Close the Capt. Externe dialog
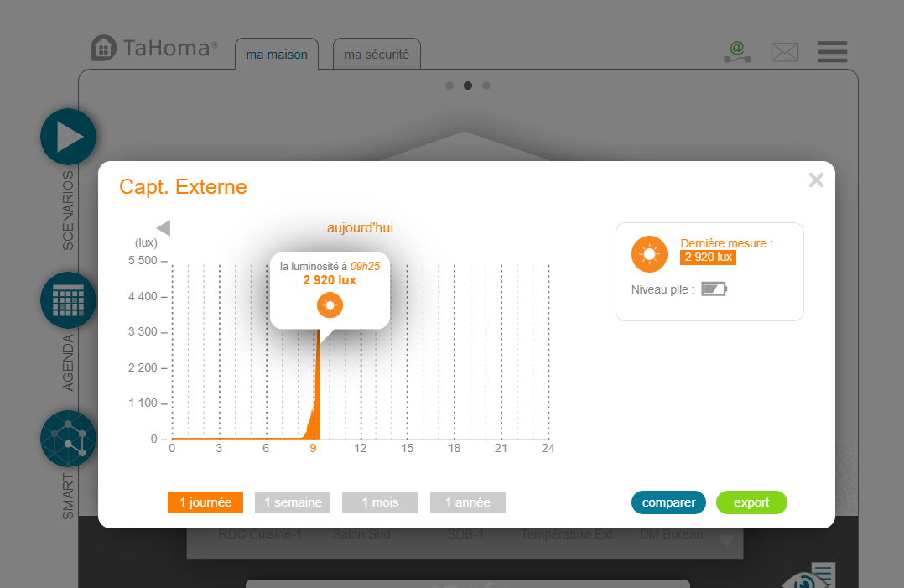The height and width of the screenshot is (588, 904). (x=816, y=180)
